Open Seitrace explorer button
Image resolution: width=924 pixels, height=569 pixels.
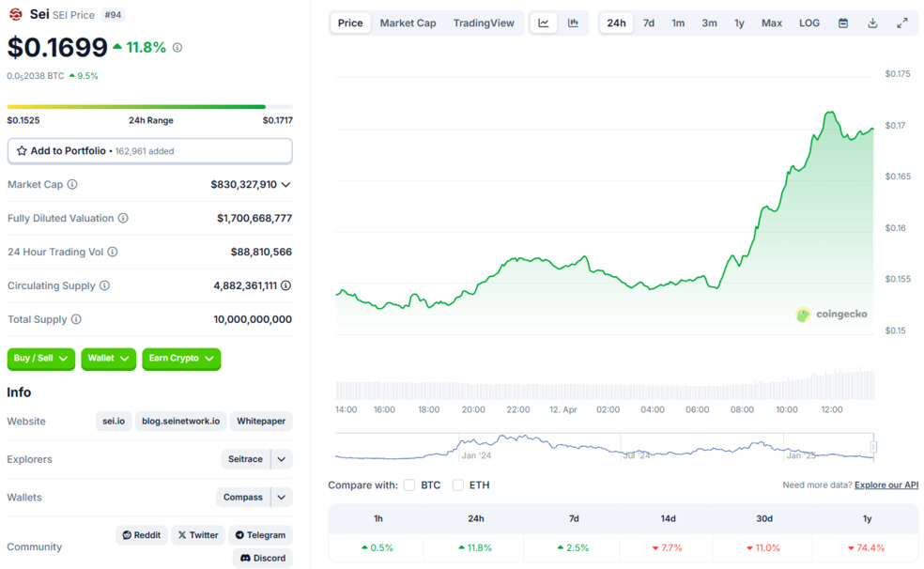(x=245, y=459)
